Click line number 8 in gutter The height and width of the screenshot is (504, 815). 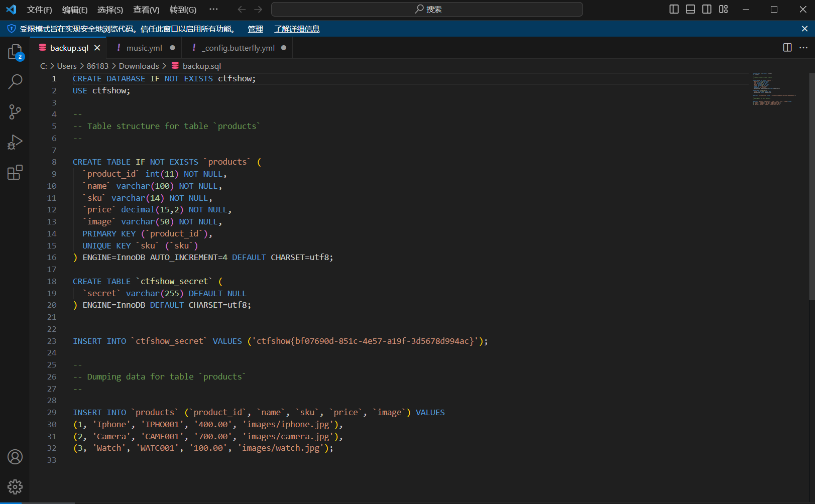(54, 162)
